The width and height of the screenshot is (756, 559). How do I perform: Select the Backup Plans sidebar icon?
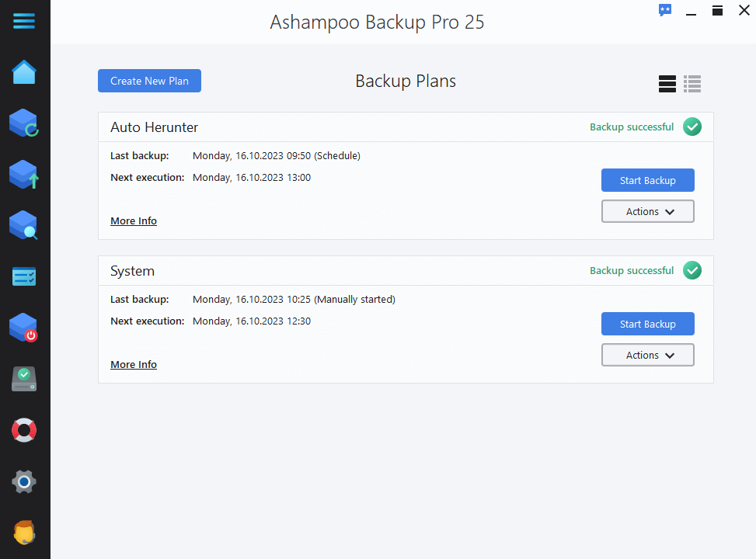pos(24,123)
